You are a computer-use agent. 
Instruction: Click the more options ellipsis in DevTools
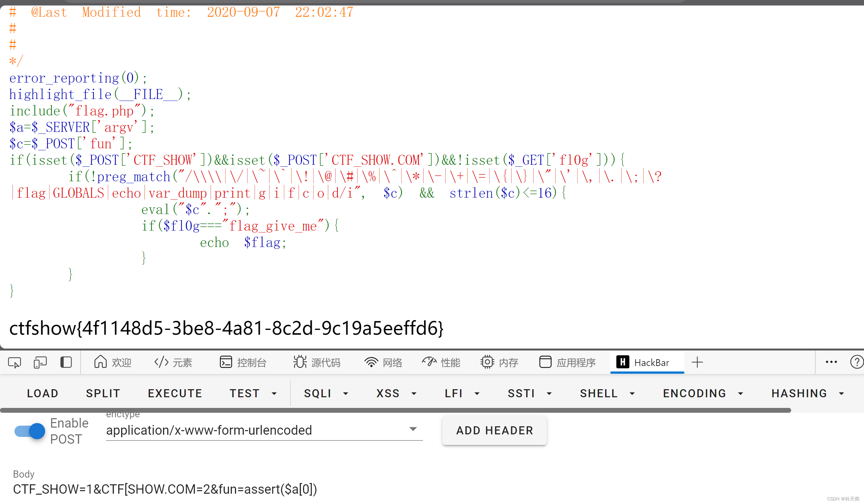click(x=831, y=362)
